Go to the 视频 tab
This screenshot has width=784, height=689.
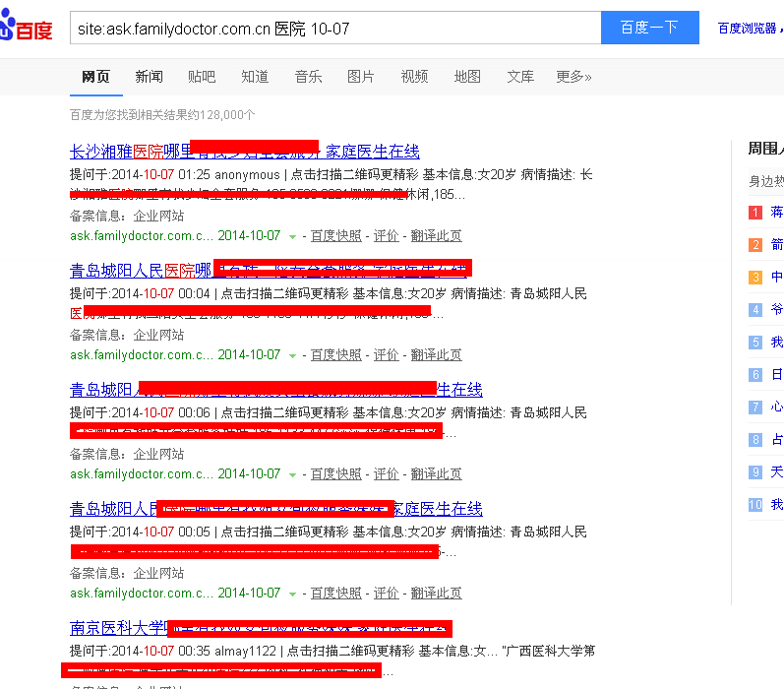click(x=414, y=77)
